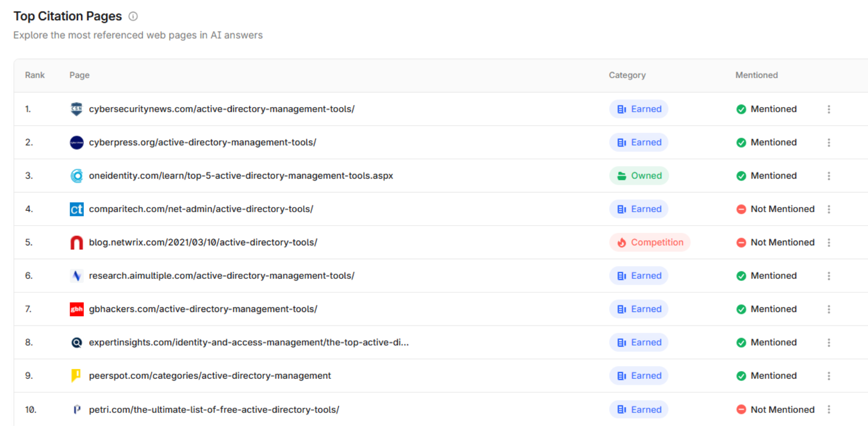Click the info icon next to Top Citation Pages
Viewport: 868px width, 444px height.
(x=133, y=16)
